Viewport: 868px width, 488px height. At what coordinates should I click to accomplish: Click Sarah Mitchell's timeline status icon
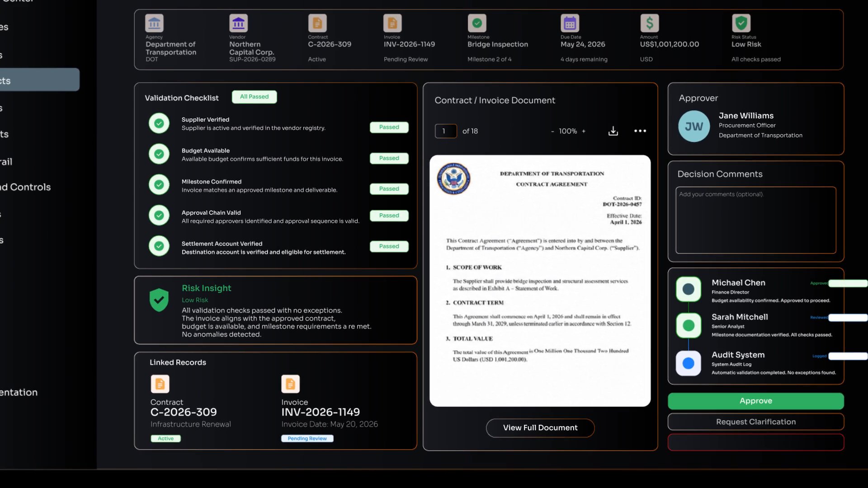click(689, 325)
